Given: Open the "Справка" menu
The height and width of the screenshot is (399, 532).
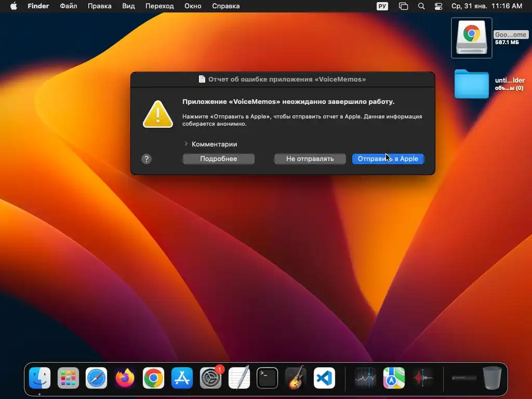Looking at the screenshot, I should pos(225,6).
